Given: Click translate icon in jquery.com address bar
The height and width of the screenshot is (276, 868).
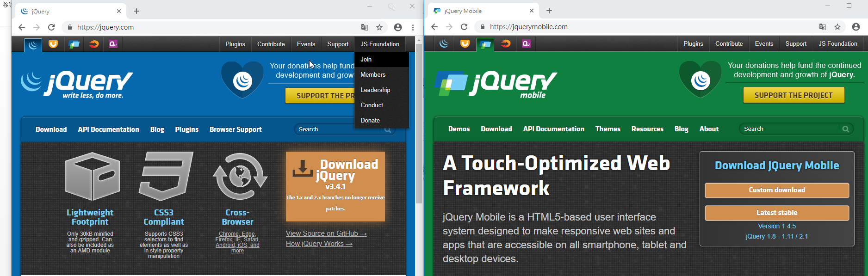Looking at the screenshot, I should [x=365, y=27].
